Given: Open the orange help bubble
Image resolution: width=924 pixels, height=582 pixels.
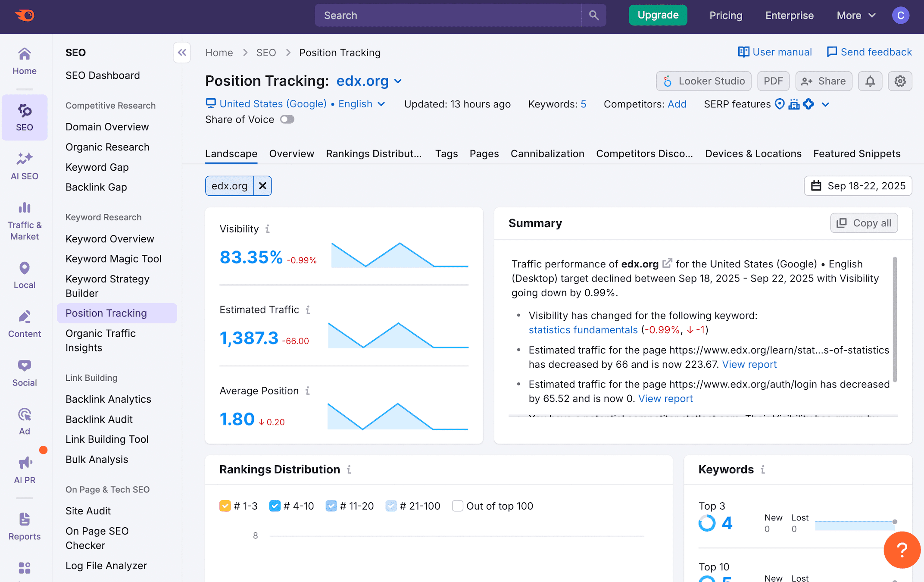Looking at the screenshot, I should click(902, 550).
